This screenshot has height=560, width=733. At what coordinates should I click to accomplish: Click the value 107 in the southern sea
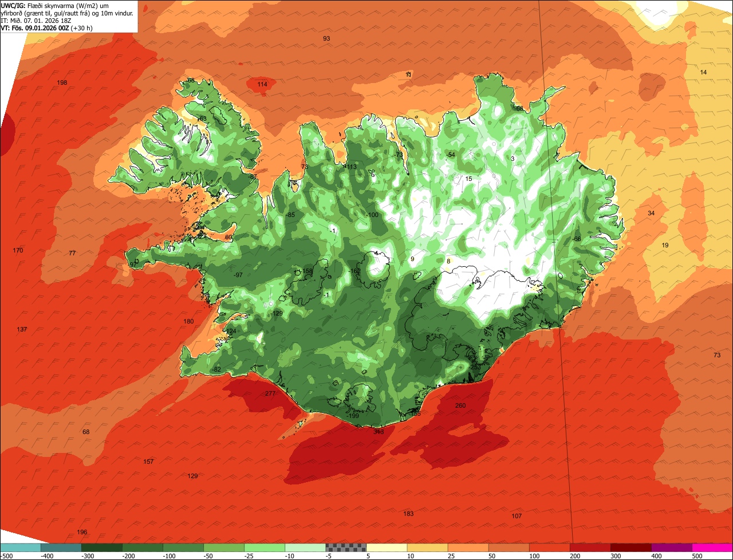[x=517, y=516]
